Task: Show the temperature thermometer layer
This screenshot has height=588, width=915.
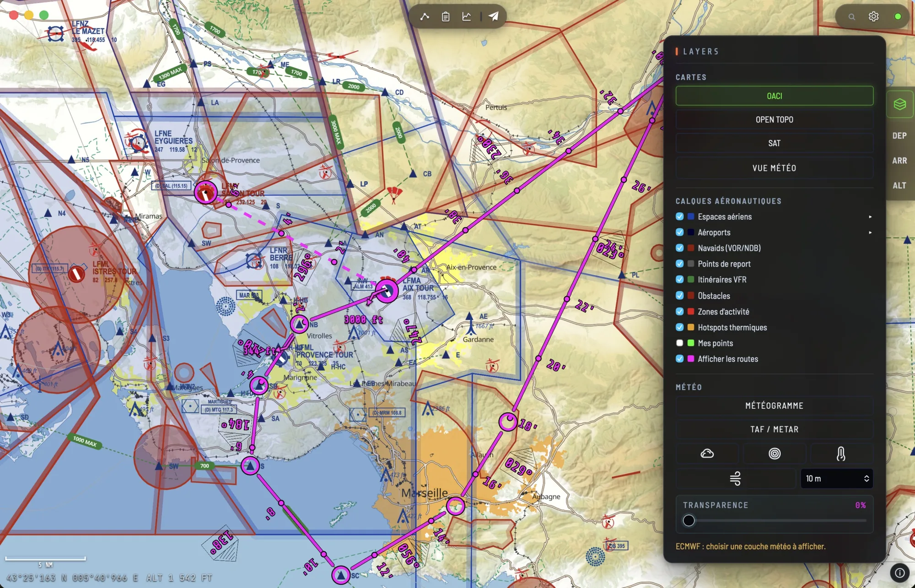Action: tap(841, 453)
